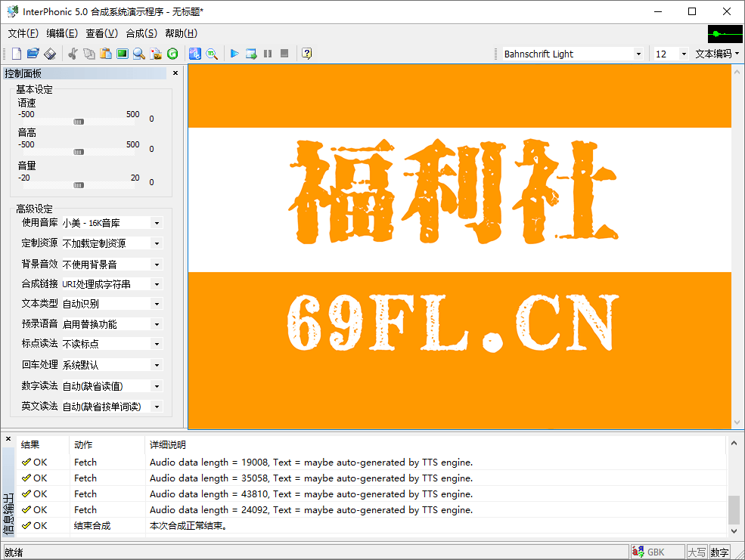This screenshot has height=560, width=745.
Task: Select the log row with length 35058
Action: [x=371, y=478]
